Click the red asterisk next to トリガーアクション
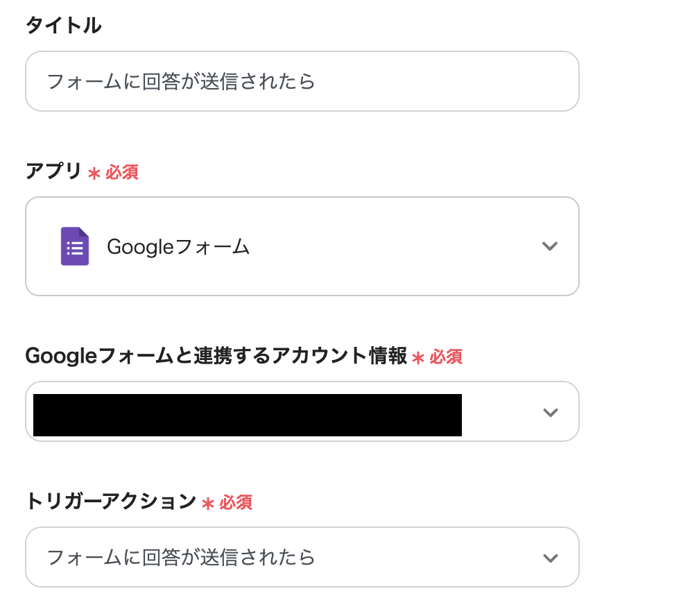The width and height of the screenshot is (681, 616). 207,503
